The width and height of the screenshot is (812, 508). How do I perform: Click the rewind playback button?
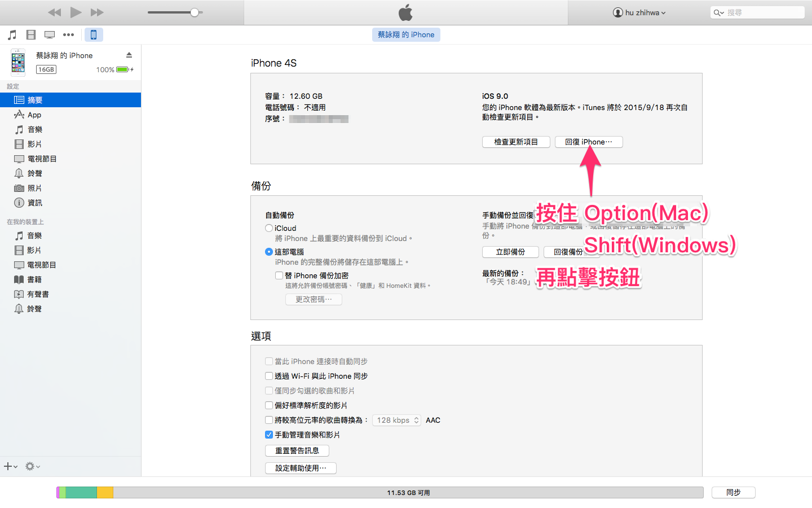click(x=55, y=12)
